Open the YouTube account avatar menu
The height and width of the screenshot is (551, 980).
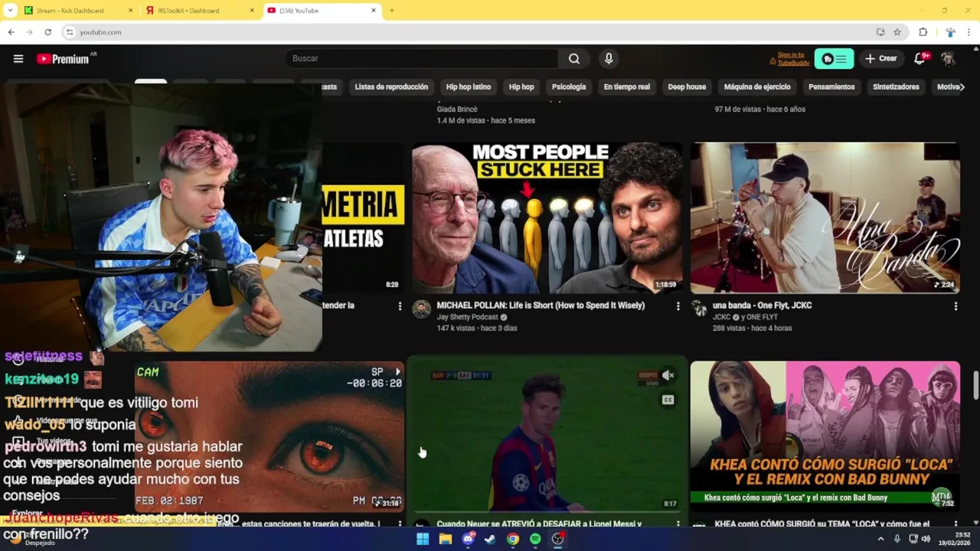(x=948, y=59)
